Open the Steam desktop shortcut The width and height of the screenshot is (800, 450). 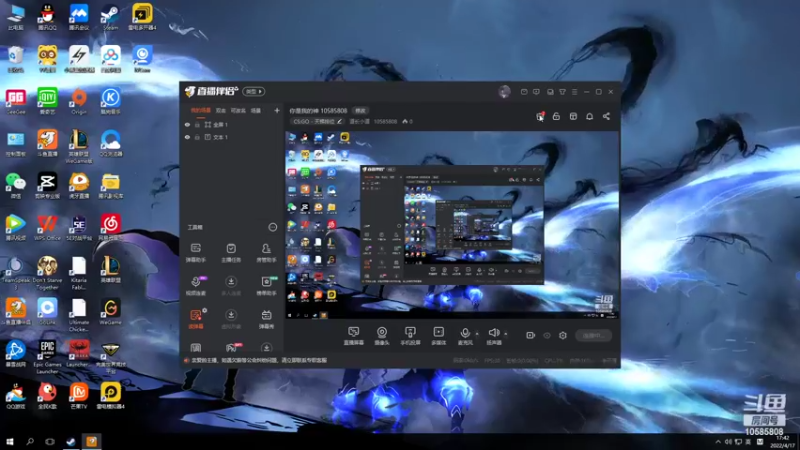click(110, 17)
